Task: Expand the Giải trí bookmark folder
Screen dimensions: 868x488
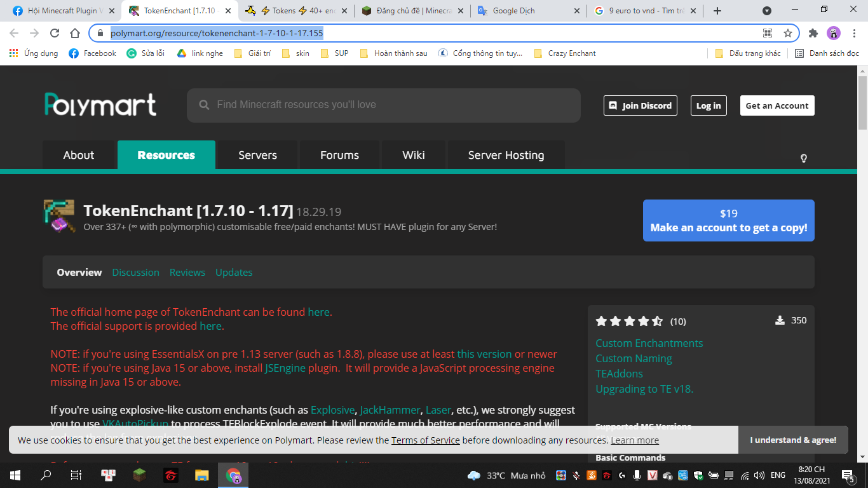Action: [x=252, y=53]
